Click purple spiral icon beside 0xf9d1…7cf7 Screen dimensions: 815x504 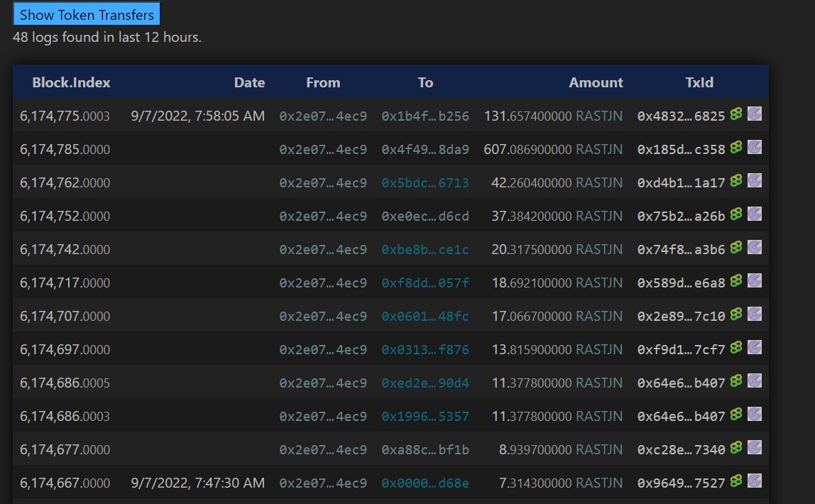tap(755, 347)
